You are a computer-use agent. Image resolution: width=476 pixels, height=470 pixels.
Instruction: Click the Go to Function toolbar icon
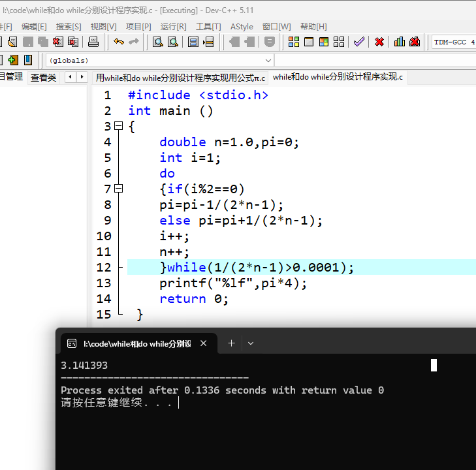point(193,42)
